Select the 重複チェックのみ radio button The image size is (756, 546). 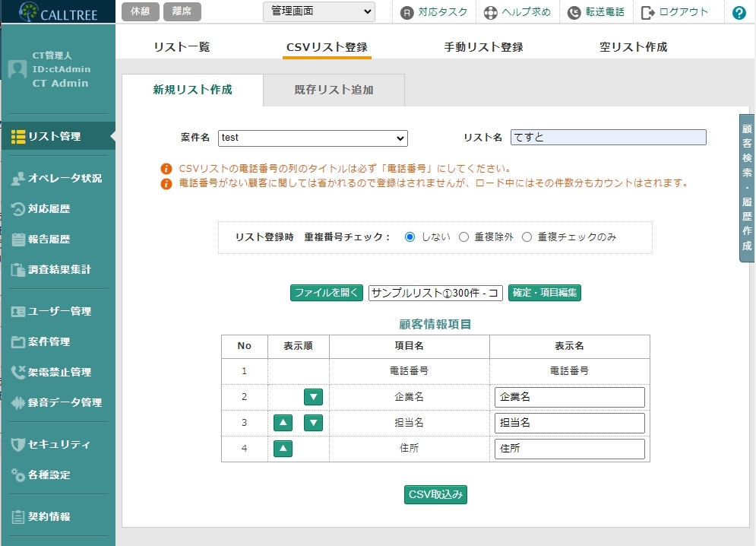point(527,237)
